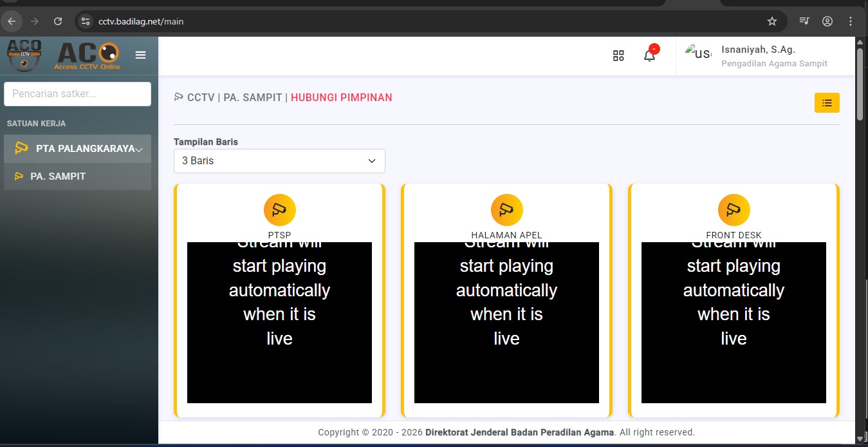Open Tampilan Baris dropdown showing 3 Baris
868x447 pixels.
coord(279,161)
